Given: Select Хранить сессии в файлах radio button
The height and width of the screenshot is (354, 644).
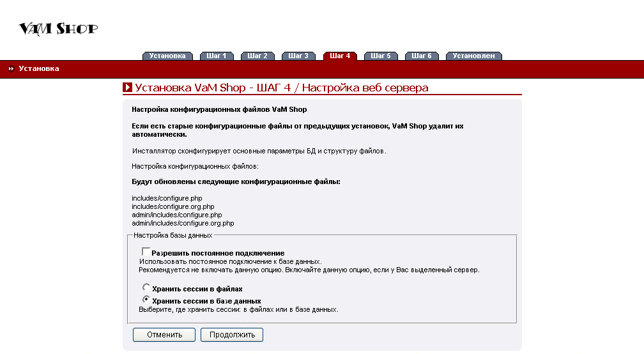Looking at the screenshot, I should pyautogui.click(x=146, y=287).
